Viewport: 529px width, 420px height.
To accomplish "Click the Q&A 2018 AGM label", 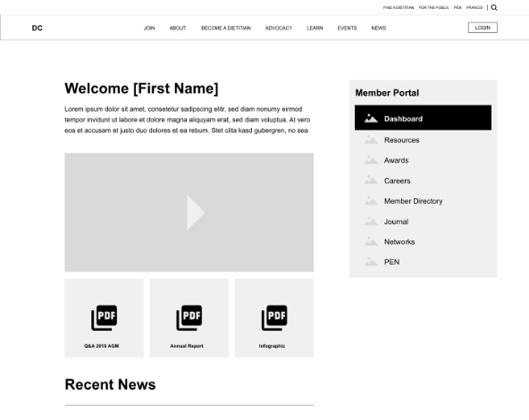I will click(102, 346).
